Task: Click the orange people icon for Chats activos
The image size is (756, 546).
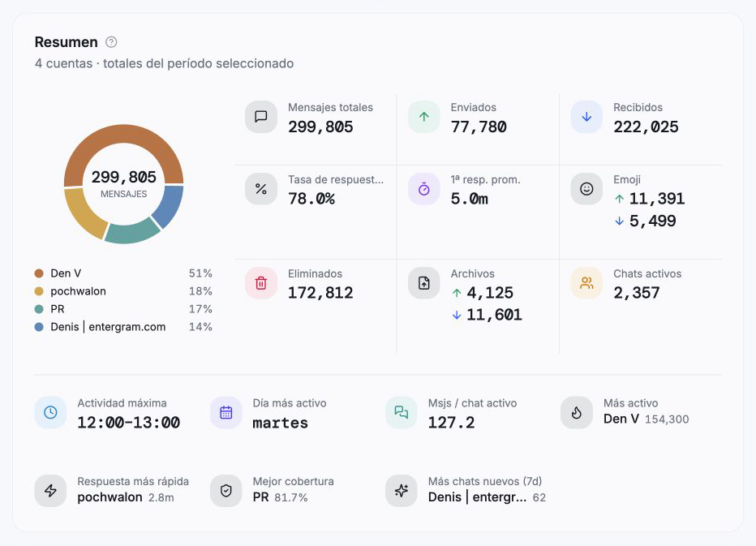Action: tap(586, 283)
